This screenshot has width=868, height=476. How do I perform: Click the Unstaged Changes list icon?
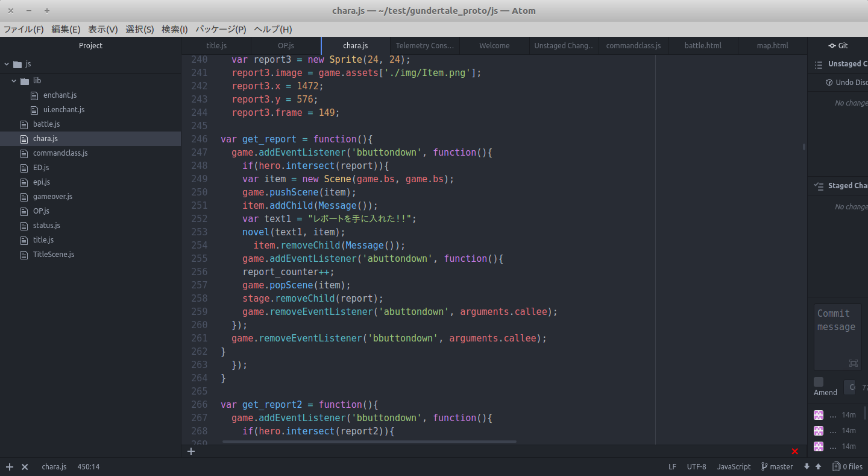tap(818, 65)
